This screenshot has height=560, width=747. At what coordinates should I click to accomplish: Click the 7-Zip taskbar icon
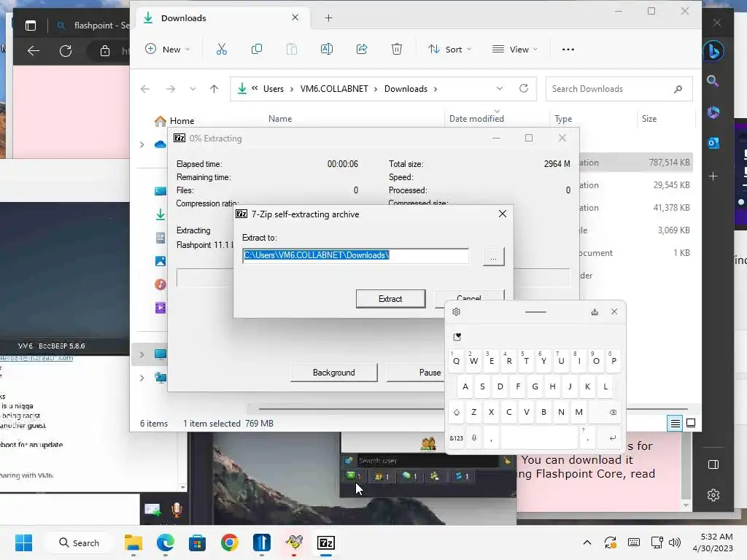(x=326, y=542)
